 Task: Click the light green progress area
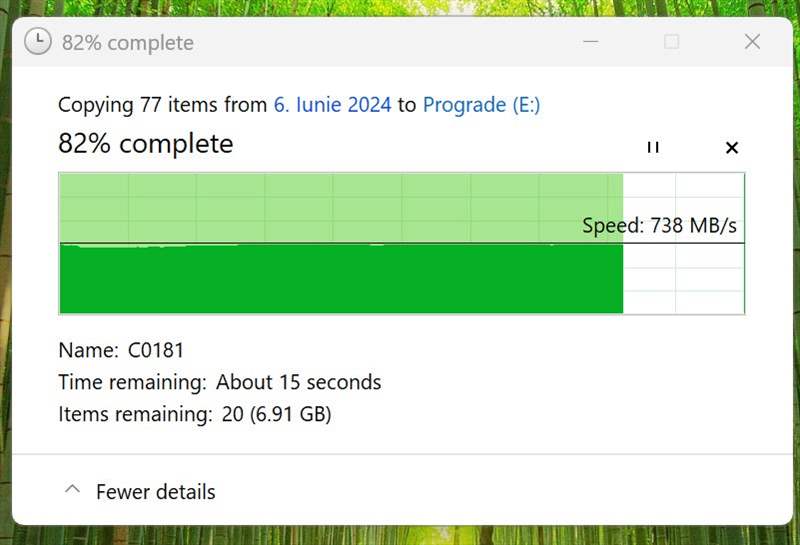pyautogui.click(x=341, y=208)
